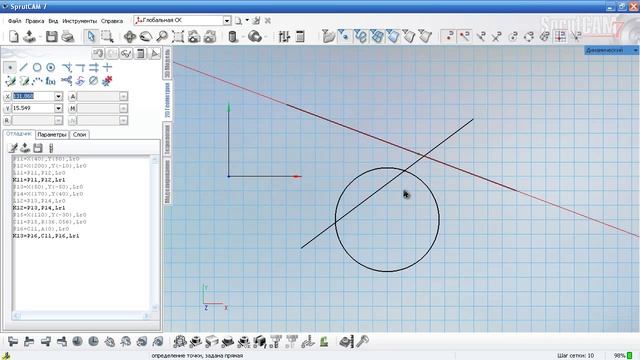The image size is (640, 360).
Task: Select the circle drawing tool
Action: (x=37, y=67)
